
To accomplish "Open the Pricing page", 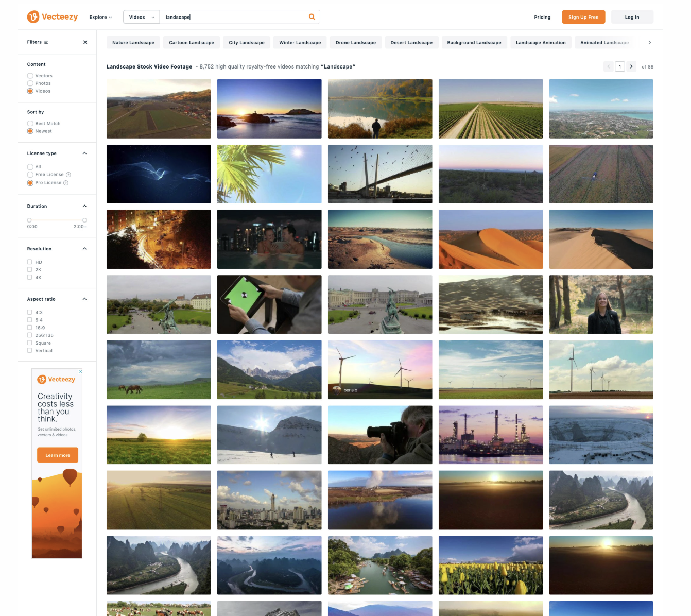I will coord(542,17).
